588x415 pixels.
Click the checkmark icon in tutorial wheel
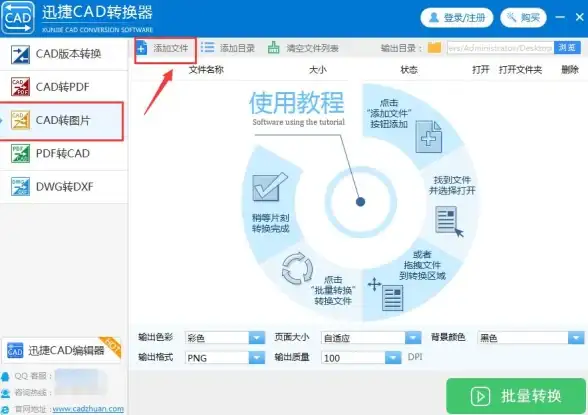click(x=270, y=187)
